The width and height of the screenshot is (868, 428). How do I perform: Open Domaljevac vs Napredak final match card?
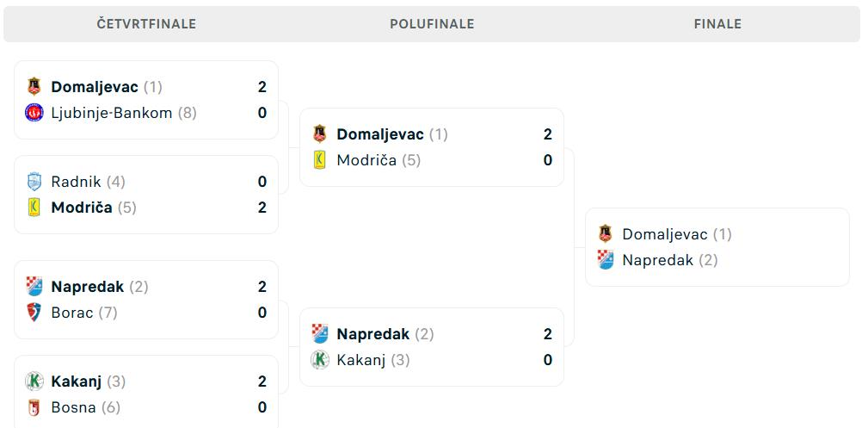(x=717, y=247)
